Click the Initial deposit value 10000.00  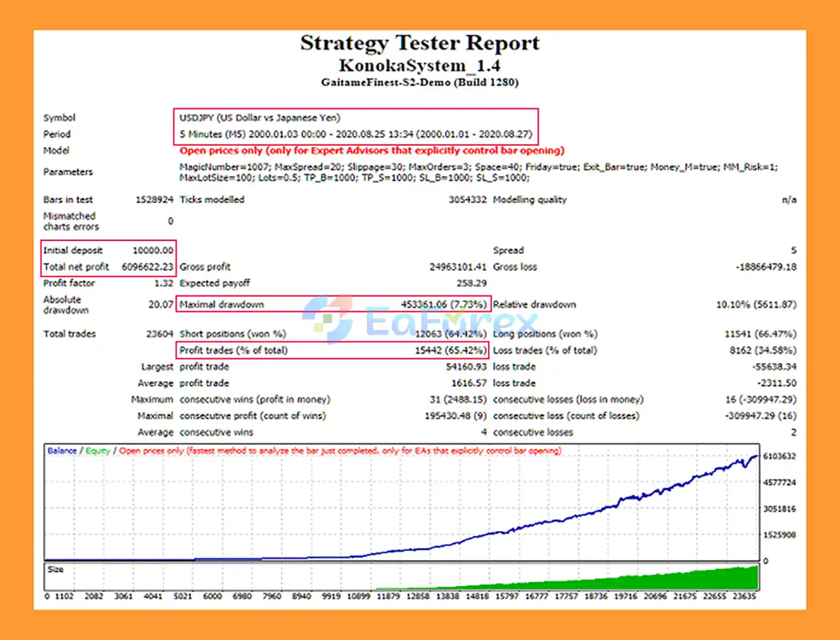pyautogui.click(x=153, y=250)
